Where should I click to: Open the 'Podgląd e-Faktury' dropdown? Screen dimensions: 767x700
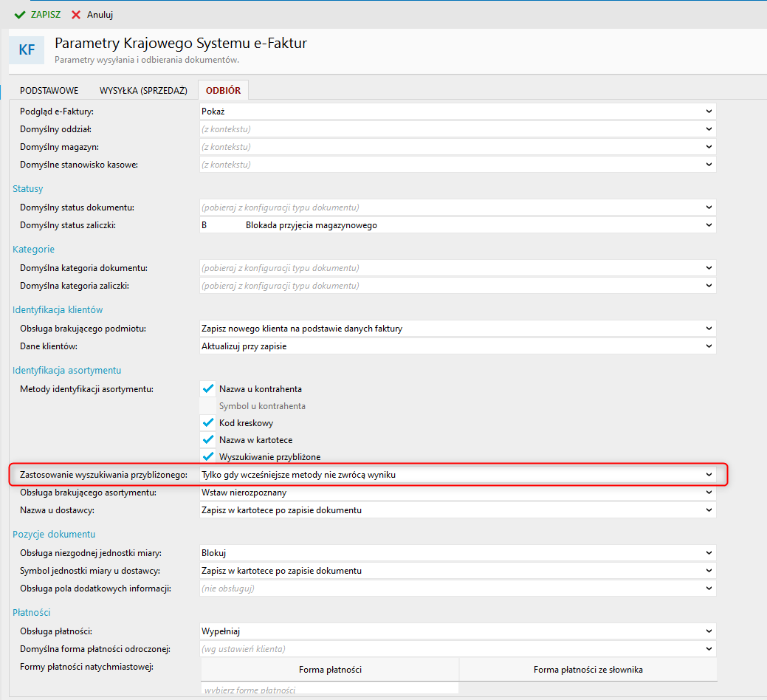[709, 111]
